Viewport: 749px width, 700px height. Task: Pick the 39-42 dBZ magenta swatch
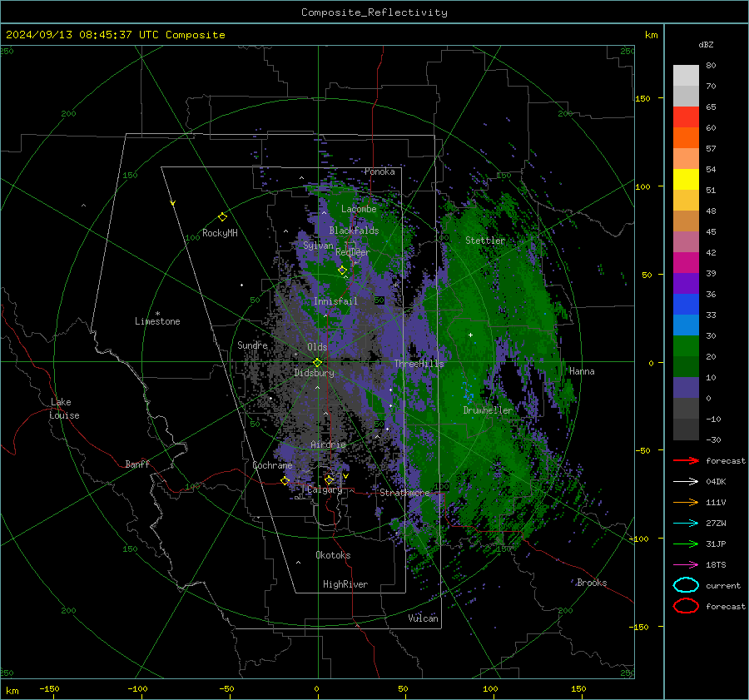686,262
